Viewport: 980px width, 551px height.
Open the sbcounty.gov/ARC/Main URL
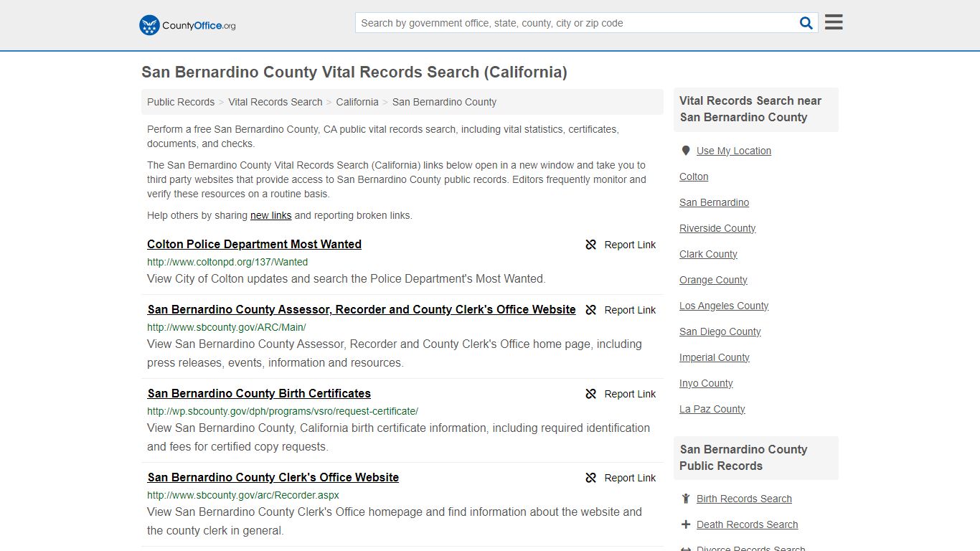[227, 327]
